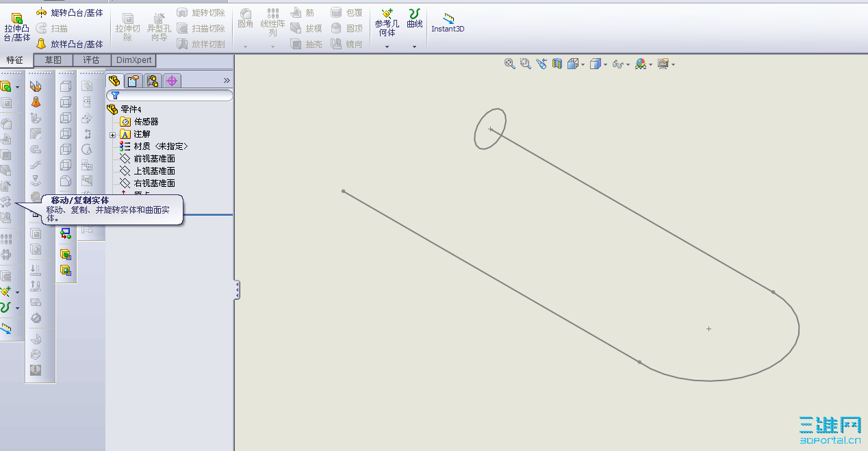Collapse the feature panel splitter handle

237,290
